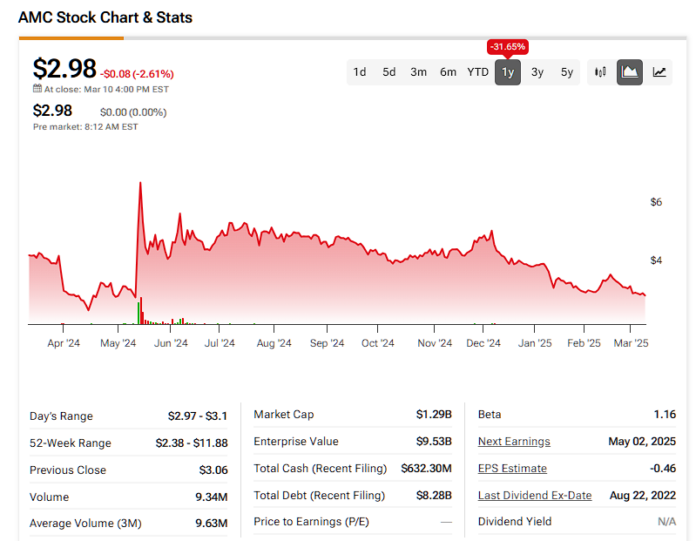Click the Apr '24 axis label
This screenshot has height=541, width=696.
click(63, 343)
